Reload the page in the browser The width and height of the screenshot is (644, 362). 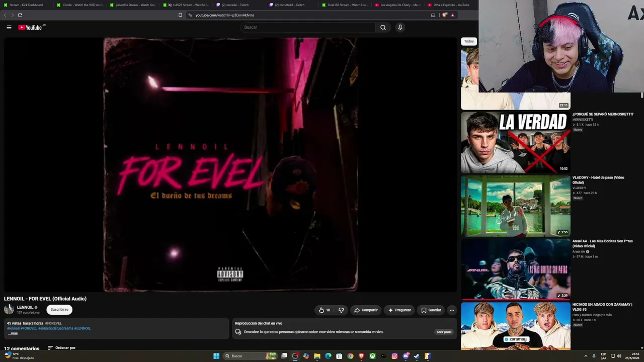(x=20, y=15)
